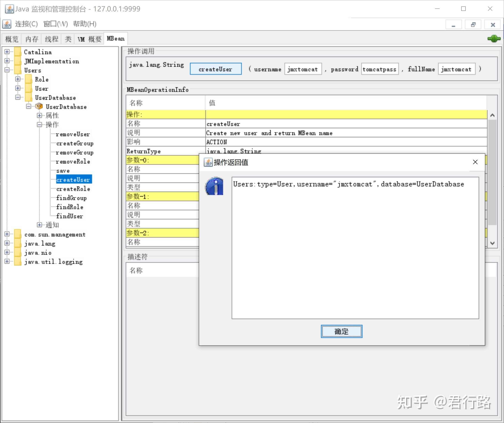The width and height of the screenshot is (504, 423).
Task: Select findUser operation in tree
Action: [x=70, y=216]
